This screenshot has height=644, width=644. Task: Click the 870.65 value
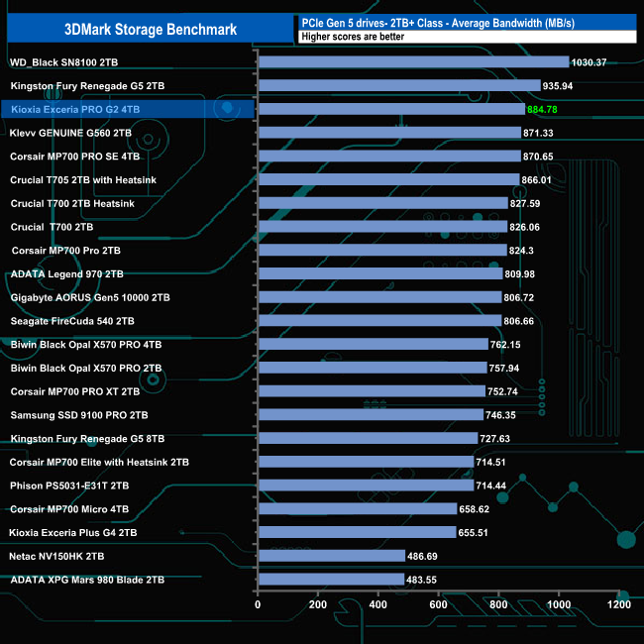(x=538, y=157)
